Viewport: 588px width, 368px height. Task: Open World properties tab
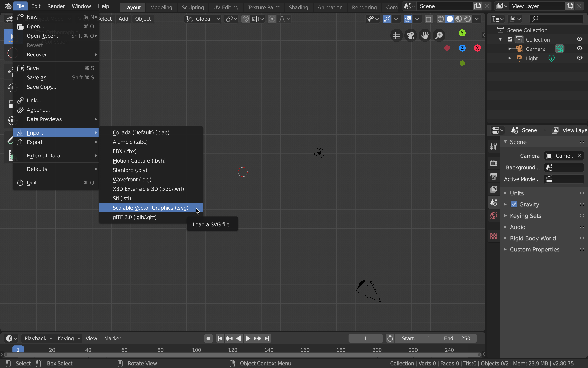tap(493, 216)
